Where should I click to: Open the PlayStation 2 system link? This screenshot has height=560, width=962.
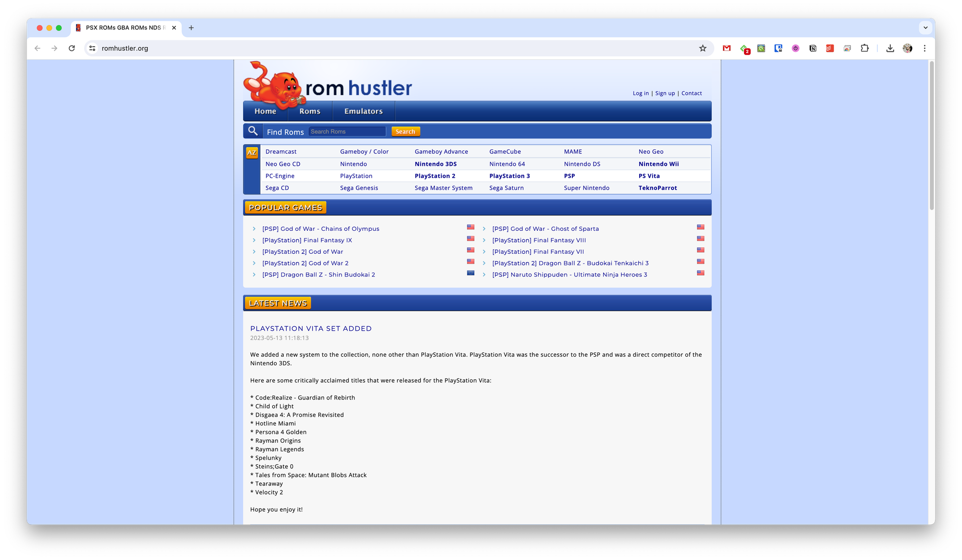coord(435,176)
